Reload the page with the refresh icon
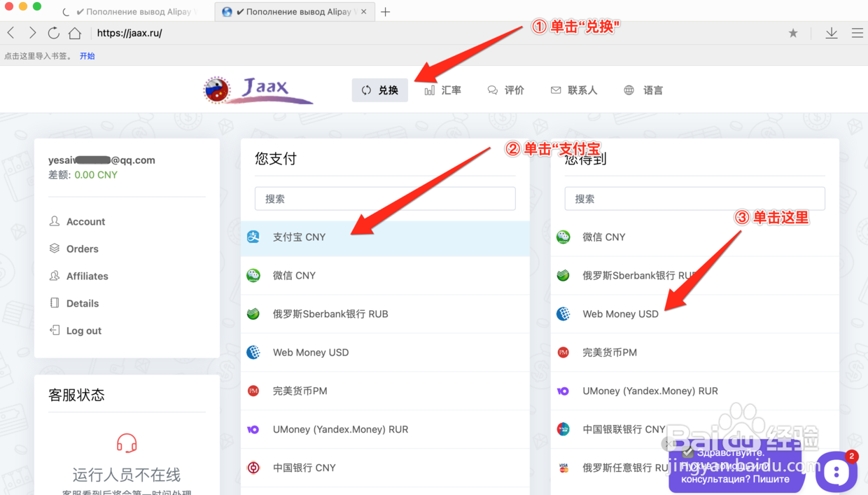868x495 pixels. 53,33
